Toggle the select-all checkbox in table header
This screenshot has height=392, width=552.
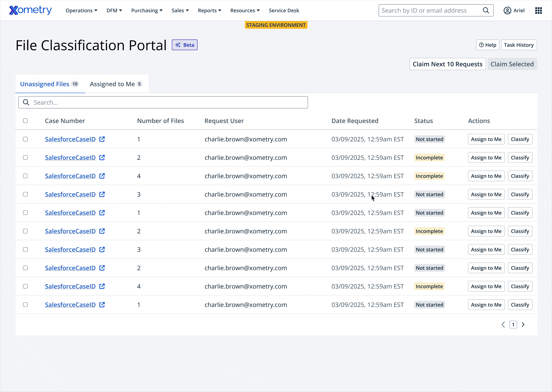pos(25,121)
